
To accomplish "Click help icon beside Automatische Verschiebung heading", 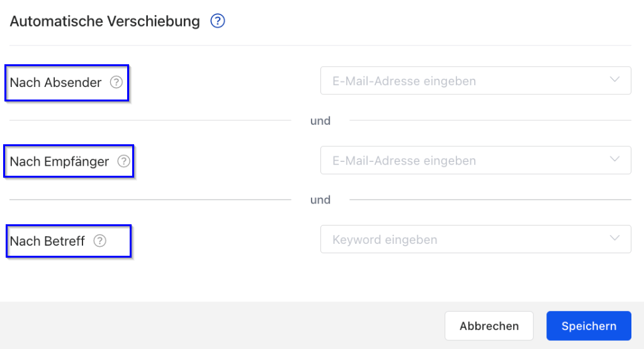I will (x=218, y=21).
